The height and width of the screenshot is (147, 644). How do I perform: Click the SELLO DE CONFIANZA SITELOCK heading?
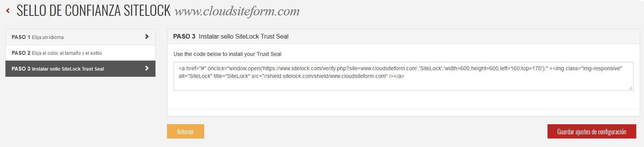(93, 11)
